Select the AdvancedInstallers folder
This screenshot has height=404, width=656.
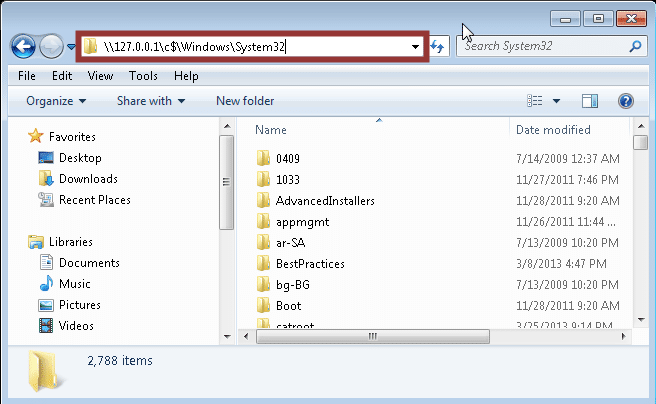pyautogui.click(x=325, y=200)
